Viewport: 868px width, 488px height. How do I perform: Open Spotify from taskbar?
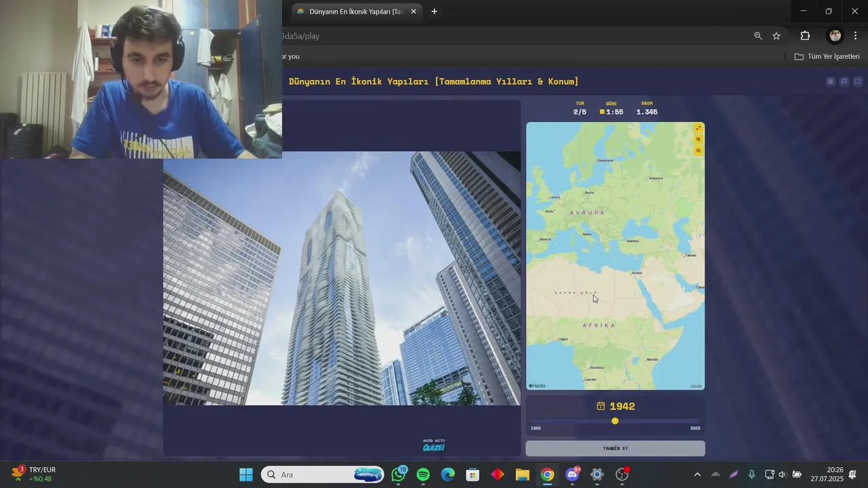click(423, 474)
